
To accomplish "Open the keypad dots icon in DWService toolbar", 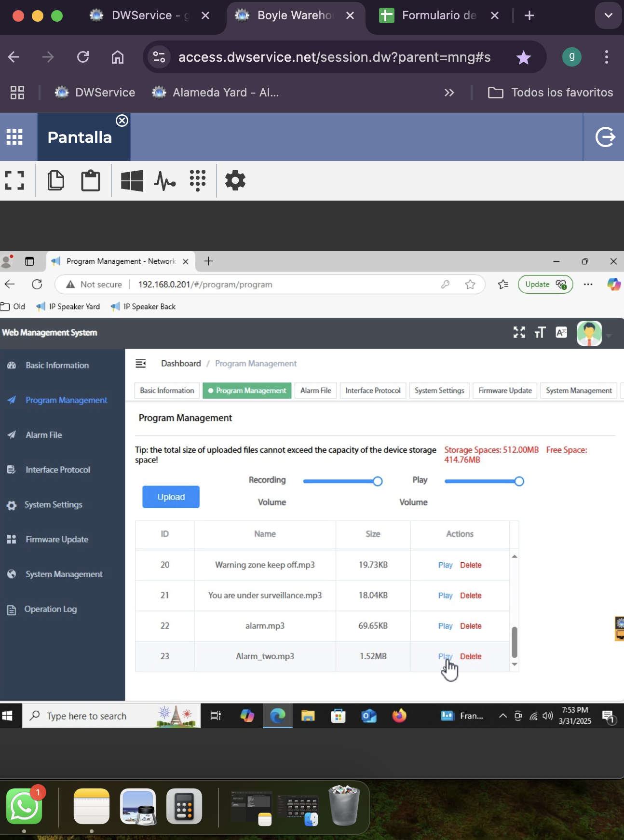I will click(x=198, y=181).
